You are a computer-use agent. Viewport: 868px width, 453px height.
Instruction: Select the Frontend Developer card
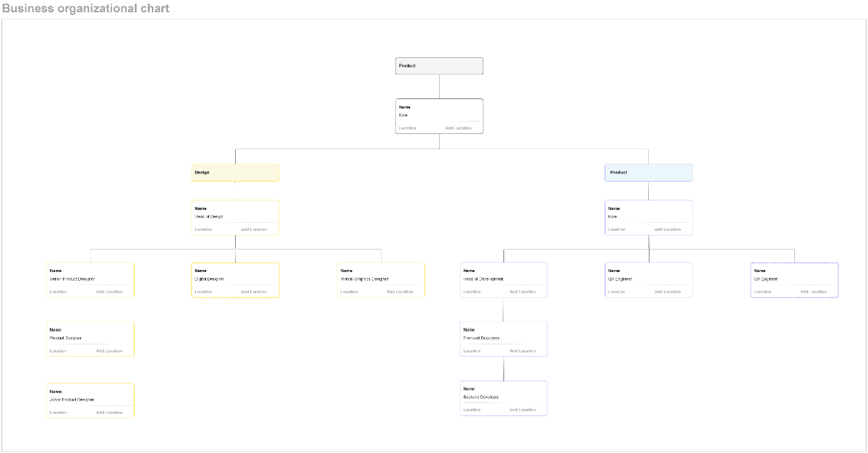click(x=503, y=338)
